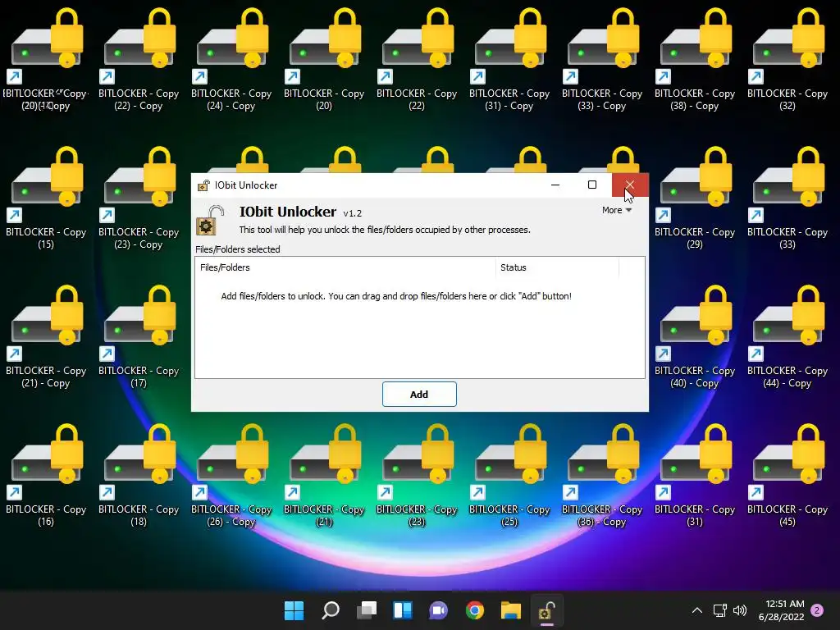The width and height of the screenshot is (840, 630).
Task: Open the notifications badge showing 2
Action: (817, 610)
